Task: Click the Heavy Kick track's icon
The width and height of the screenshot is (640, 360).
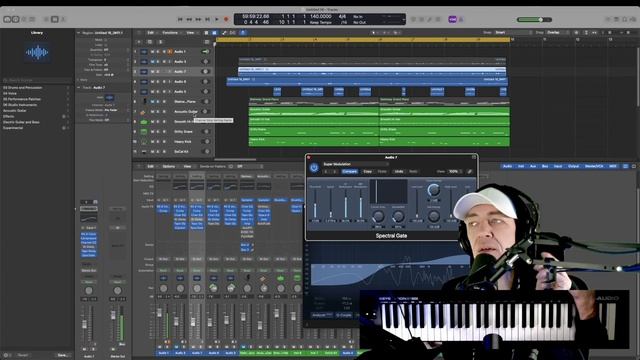Action: coord(144,142)
